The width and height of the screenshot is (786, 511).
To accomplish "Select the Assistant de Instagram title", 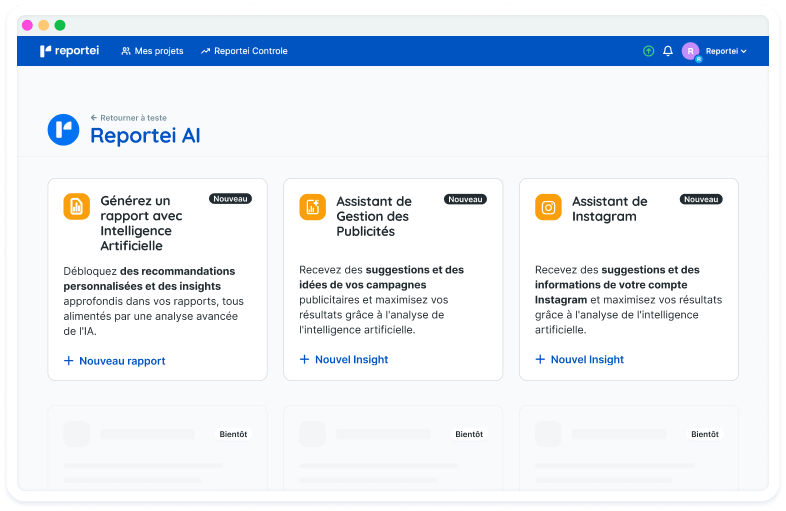I will point(610,209).
